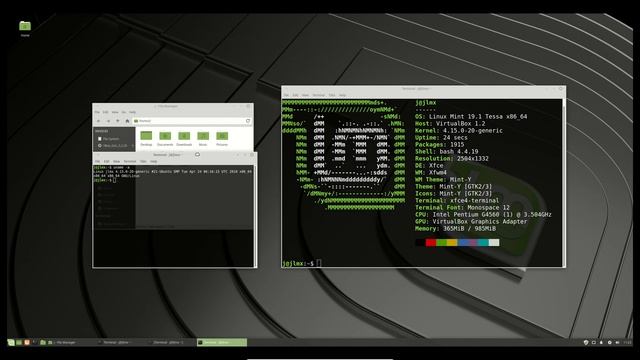
Task: Click the Show Desktop icon on the panel
Action: point(19,342)
